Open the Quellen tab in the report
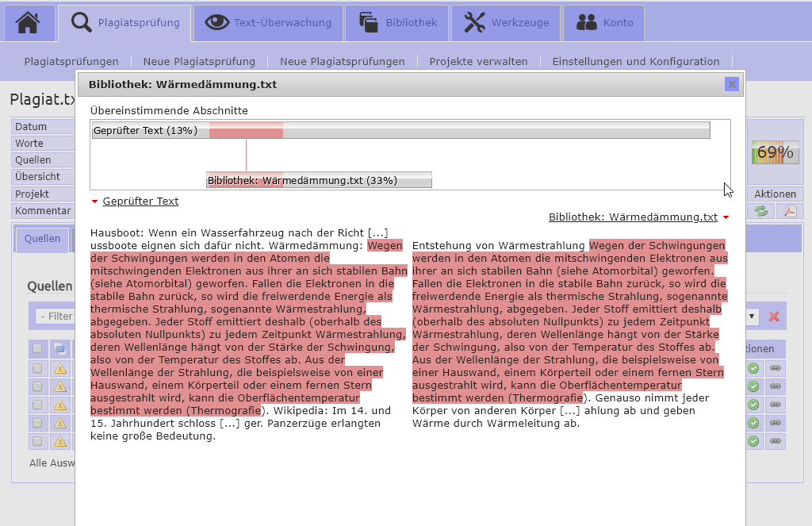 pyautogui.click(x=43, y=238)
